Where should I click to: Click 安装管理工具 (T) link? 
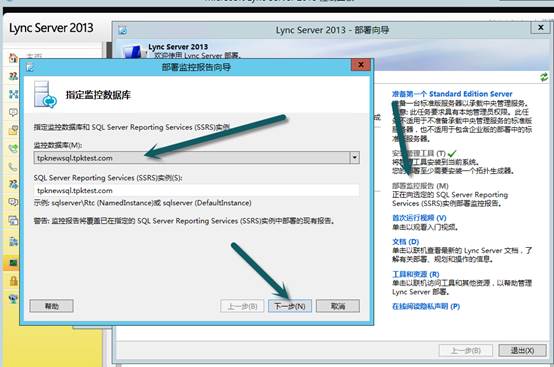coord(419,153)
